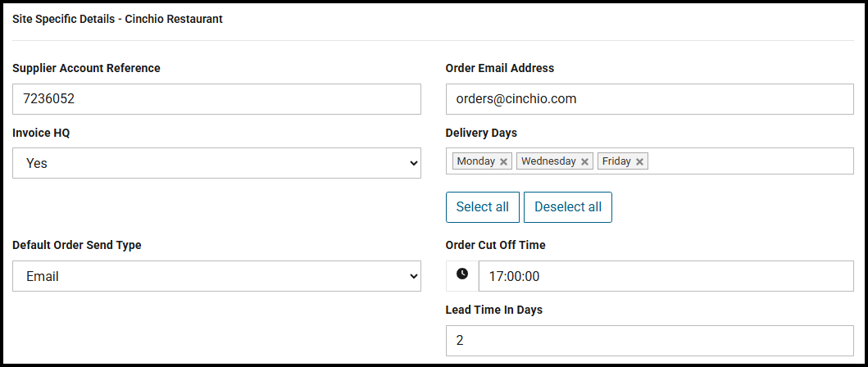Remove Monday from Delivery Days
This screenshot has width=868, height=367.
click(x=503, y=161)
